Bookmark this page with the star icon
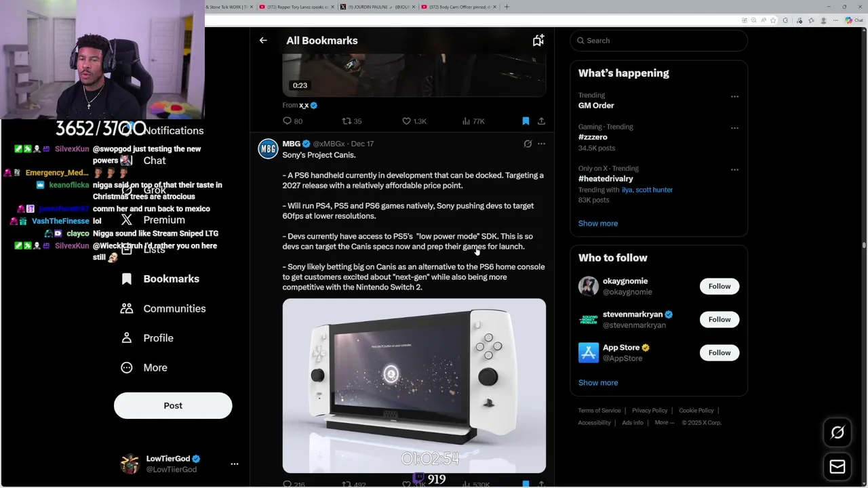 (x=773, y=20)
